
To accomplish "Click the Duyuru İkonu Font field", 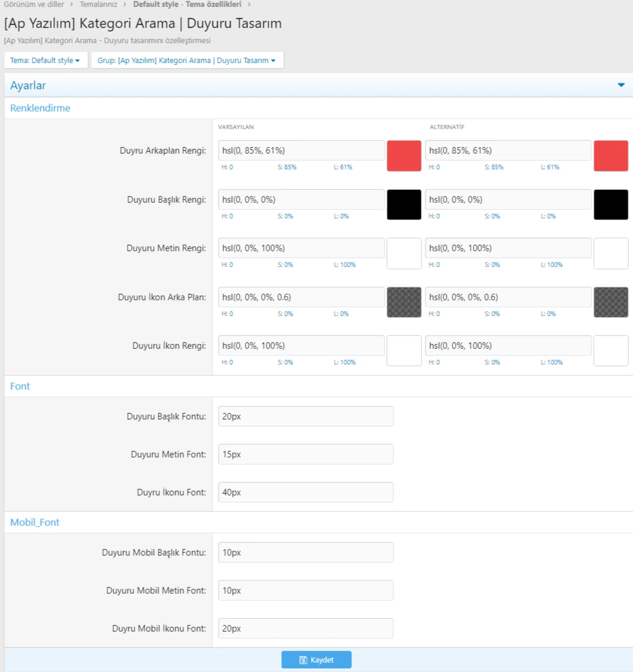I will 305,493.
